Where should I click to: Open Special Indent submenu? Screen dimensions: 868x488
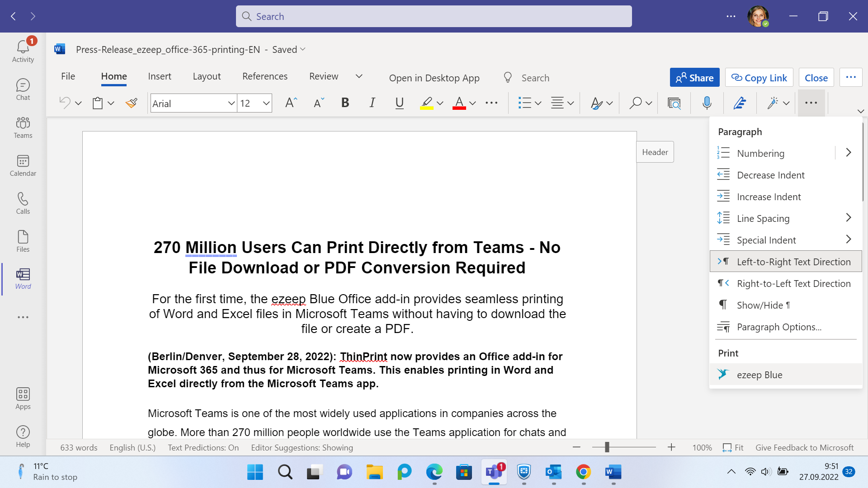tap(786, 240)
